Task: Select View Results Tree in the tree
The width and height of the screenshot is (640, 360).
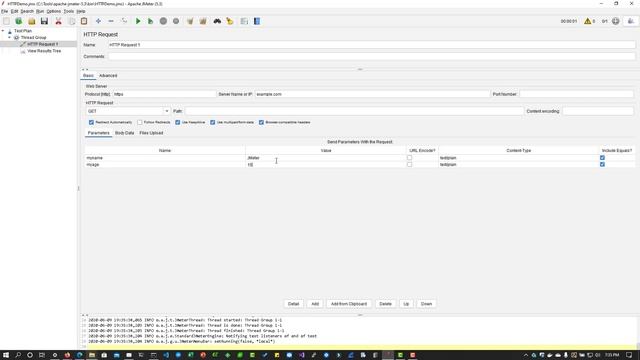Action: coord(44,51)
